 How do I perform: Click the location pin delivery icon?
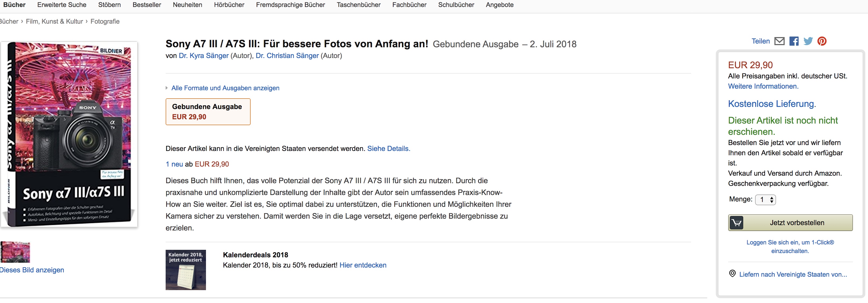(x=732, y=274)
